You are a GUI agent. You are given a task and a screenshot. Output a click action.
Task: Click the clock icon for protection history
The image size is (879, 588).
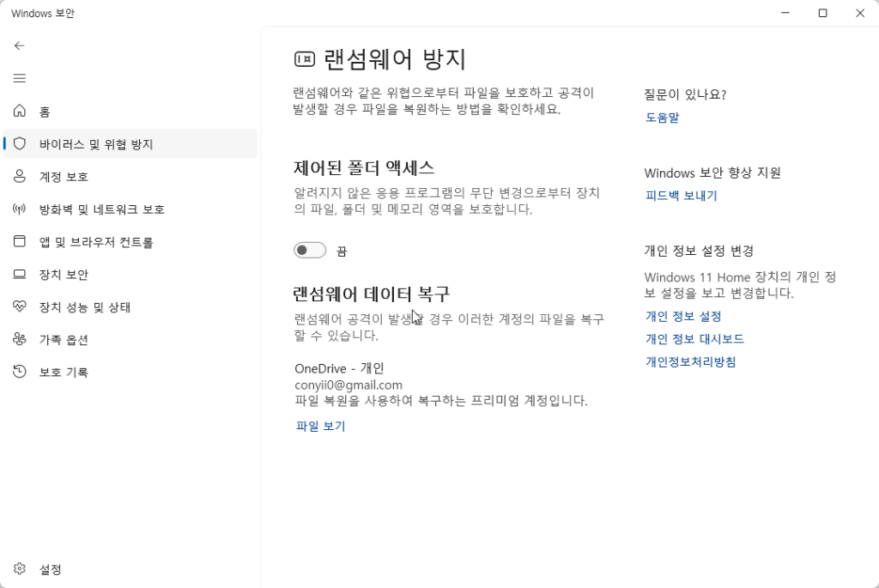tap(20, 372)
